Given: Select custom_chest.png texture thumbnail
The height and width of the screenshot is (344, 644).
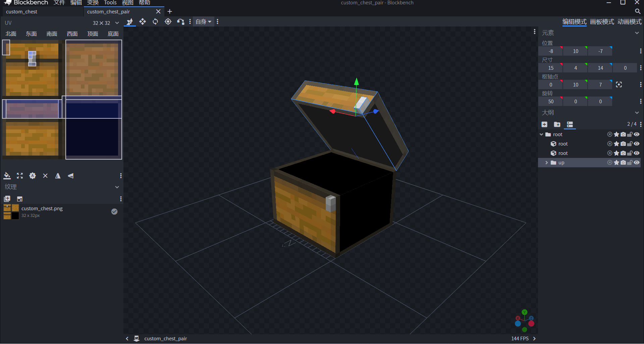Looking at the screenshot, I should click(x=11, y=212).
